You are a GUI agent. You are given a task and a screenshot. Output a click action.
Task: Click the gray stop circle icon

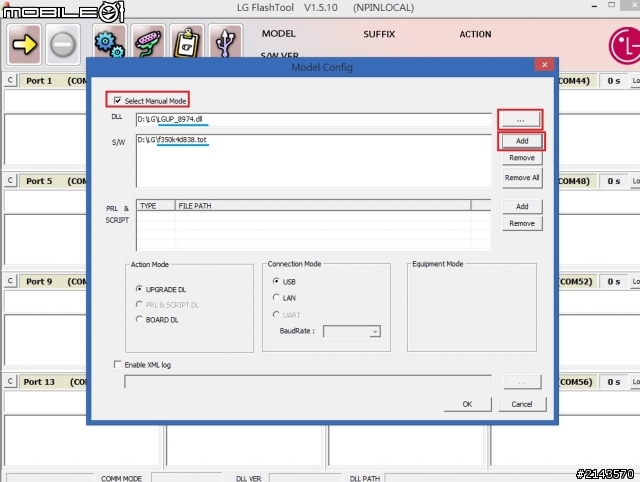pos(62,44)
